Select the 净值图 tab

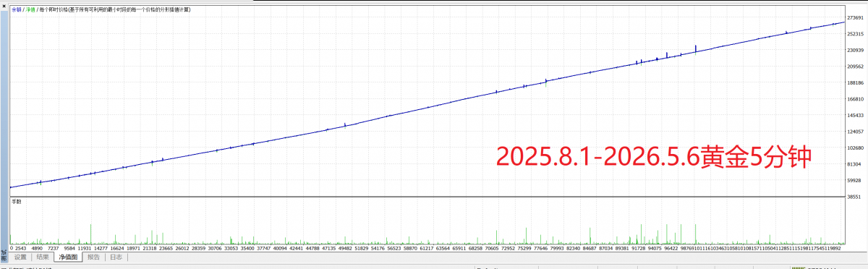[69, 257]
